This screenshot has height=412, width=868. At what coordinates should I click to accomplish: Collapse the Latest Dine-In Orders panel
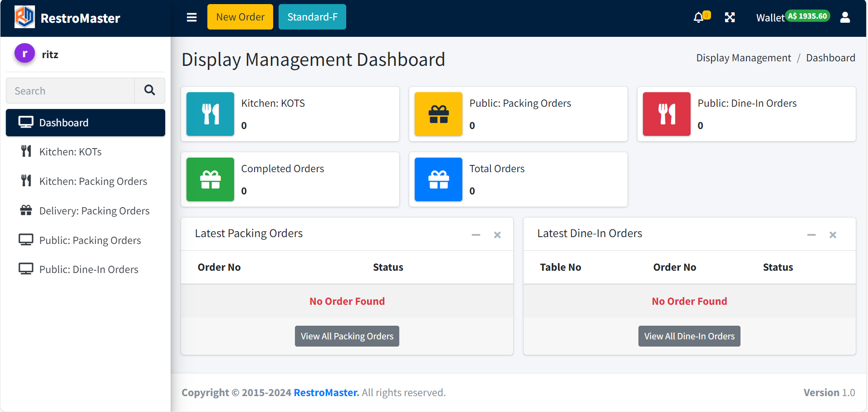pyautogui.click(x=811, y=235)
